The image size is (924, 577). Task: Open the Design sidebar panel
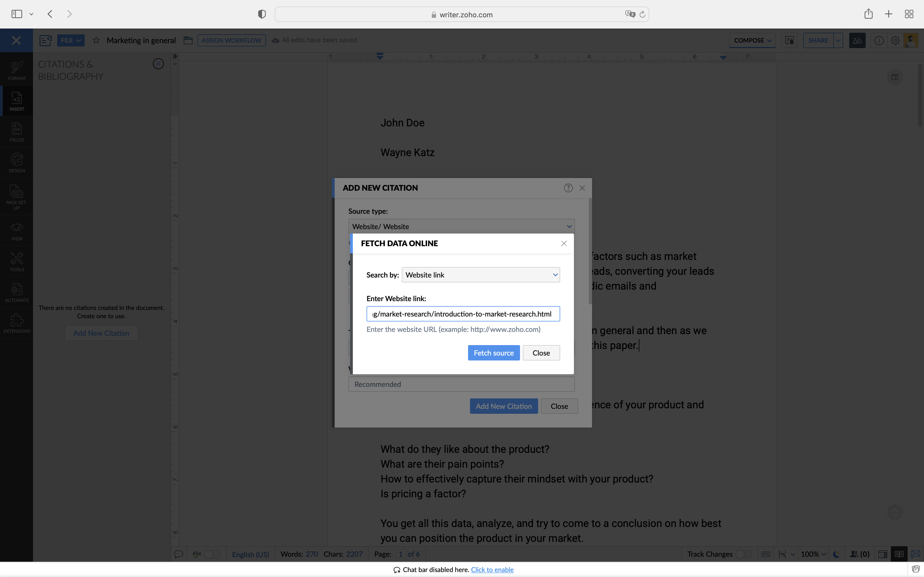pyautogui.click(x=16, y=163)
